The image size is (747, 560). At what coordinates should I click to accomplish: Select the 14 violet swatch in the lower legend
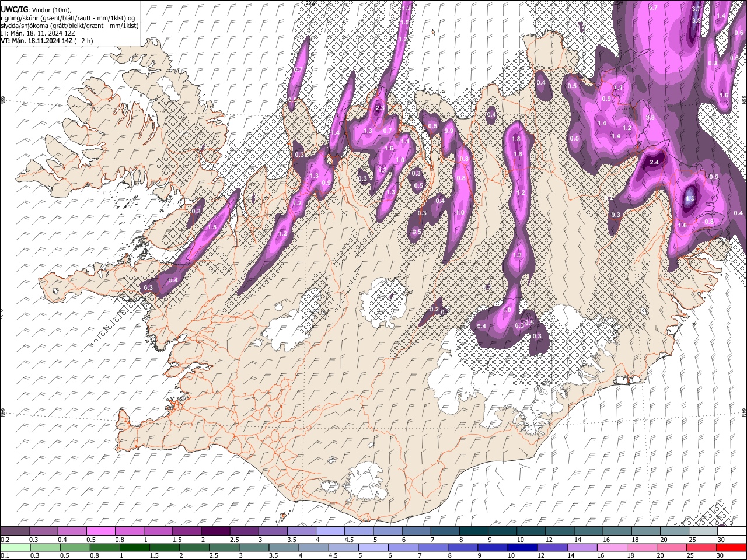coord(581,547)
